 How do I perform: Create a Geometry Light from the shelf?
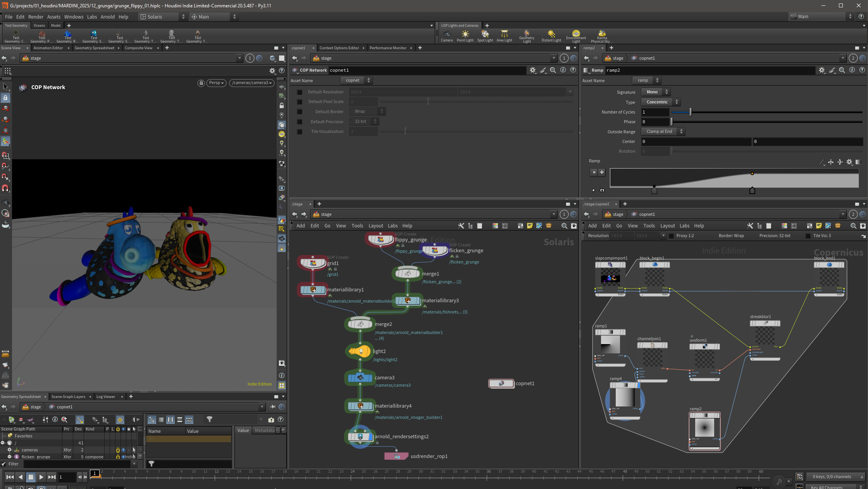(527, 36)
